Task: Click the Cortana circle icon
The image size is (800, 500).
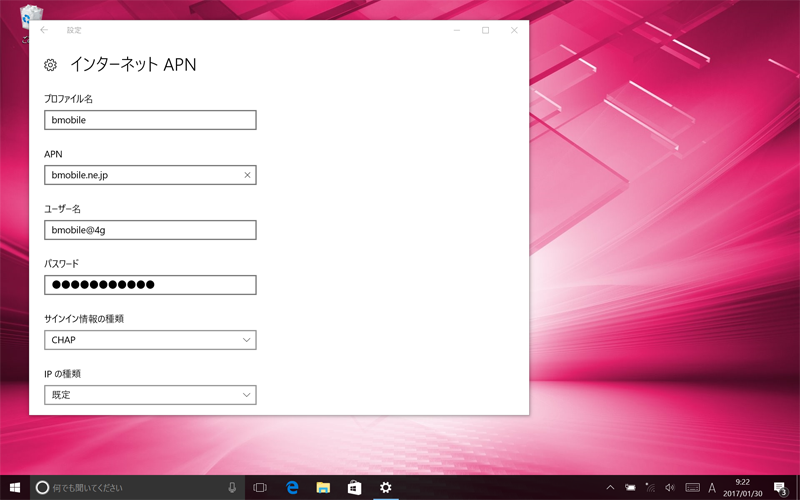Action: [x=42, y=488]
